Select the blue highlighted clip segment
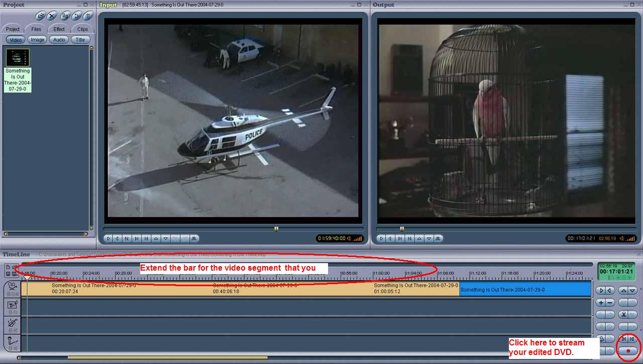Viewport: 643px width, 364px height. pyautogui.click(x=525, y=289)
